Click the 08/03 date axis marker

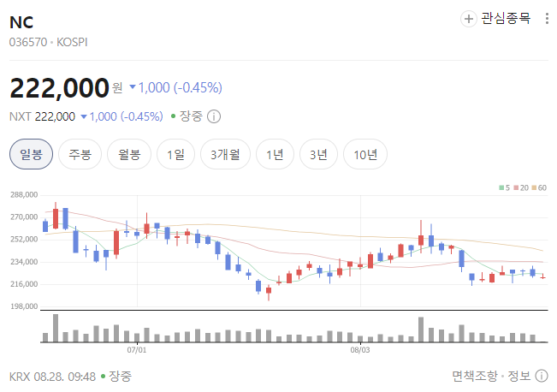click(x=360, y=350)
